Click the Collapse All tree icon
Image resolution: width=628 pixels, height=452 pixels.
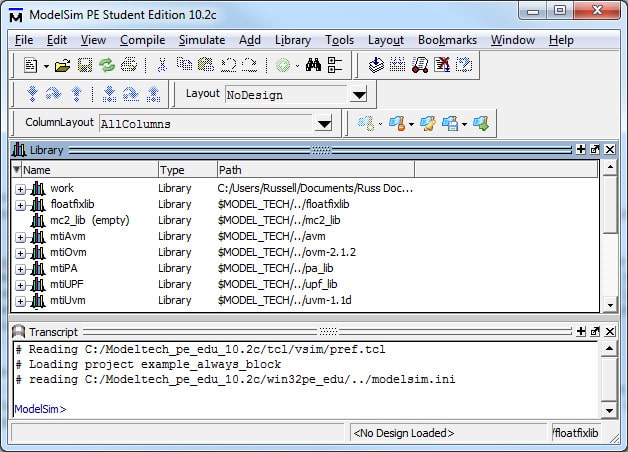[335, 65]
